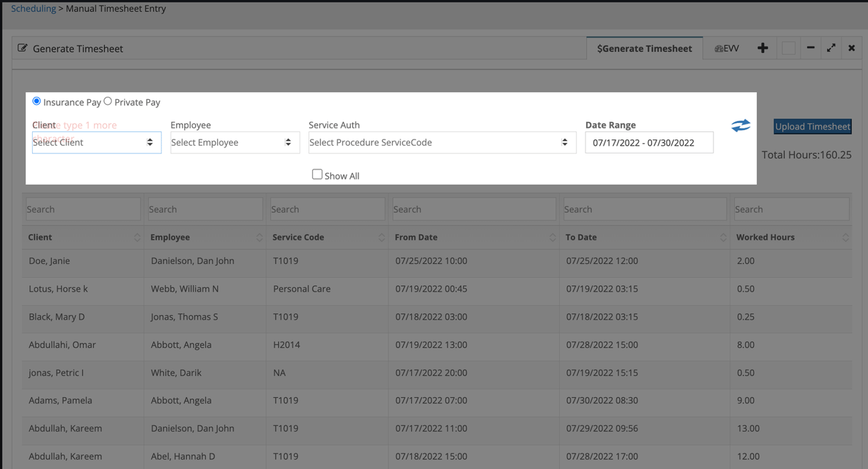Screen dimensions: 868x469
Task: Click the minimize dash icon on the panel header
Action: pos(811,47)
